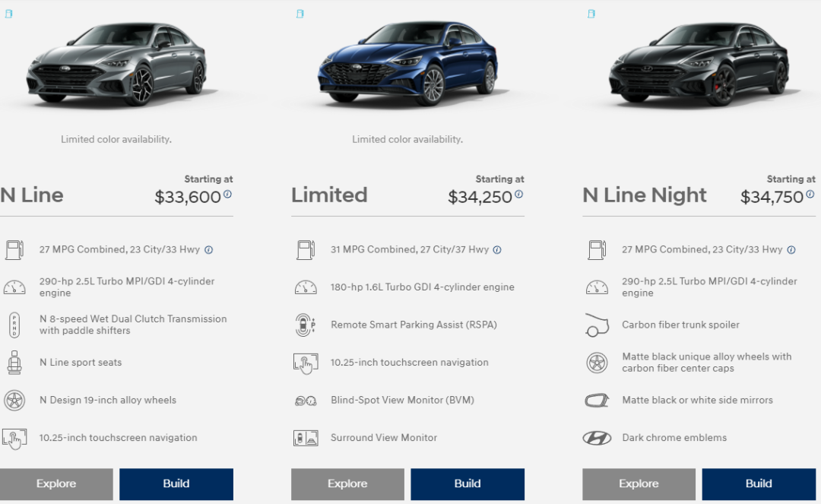Click Blind-Spot View Monitor icon
821x504 pixels.
click(306, 401)
